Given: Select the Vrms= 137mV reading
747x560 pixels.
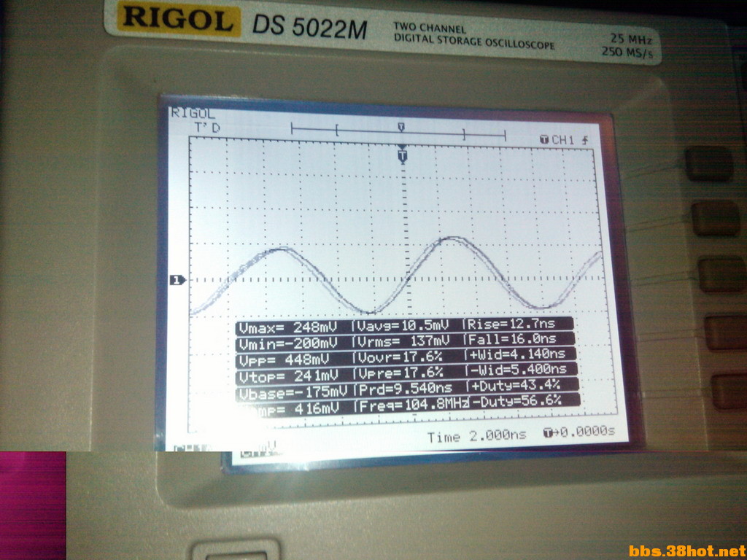Looking at the screenshot, I should click(x=403, y=341).
